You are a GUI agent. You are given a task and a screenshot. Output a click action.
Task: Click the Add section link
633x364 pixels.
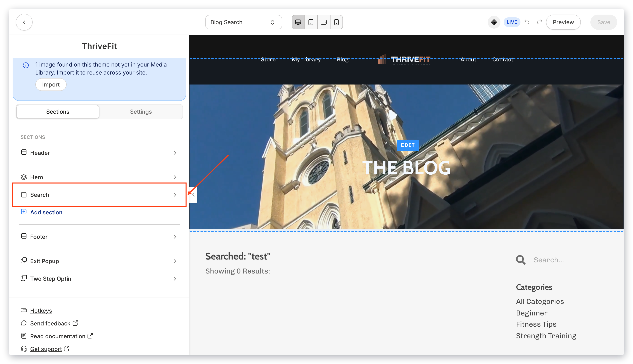pyautogui.click(x=46, y=212)
